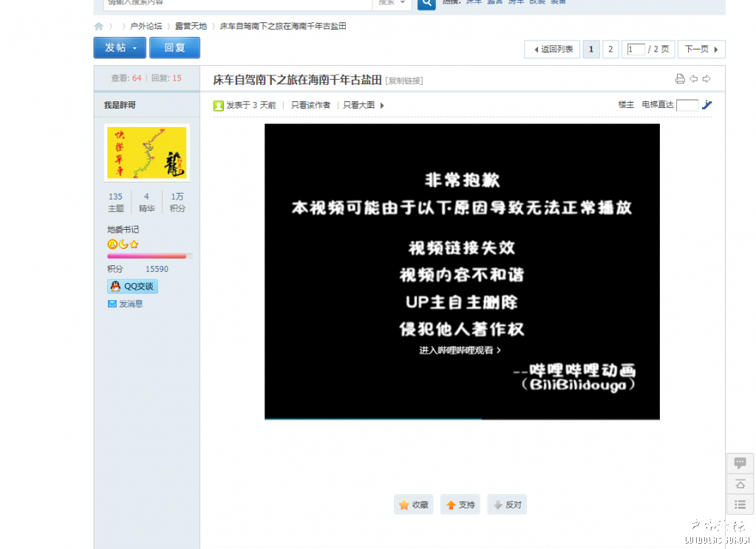This screenshot has height=549, width=756.
Task: Click the 楼主 floor label
Action: point(626,105)
